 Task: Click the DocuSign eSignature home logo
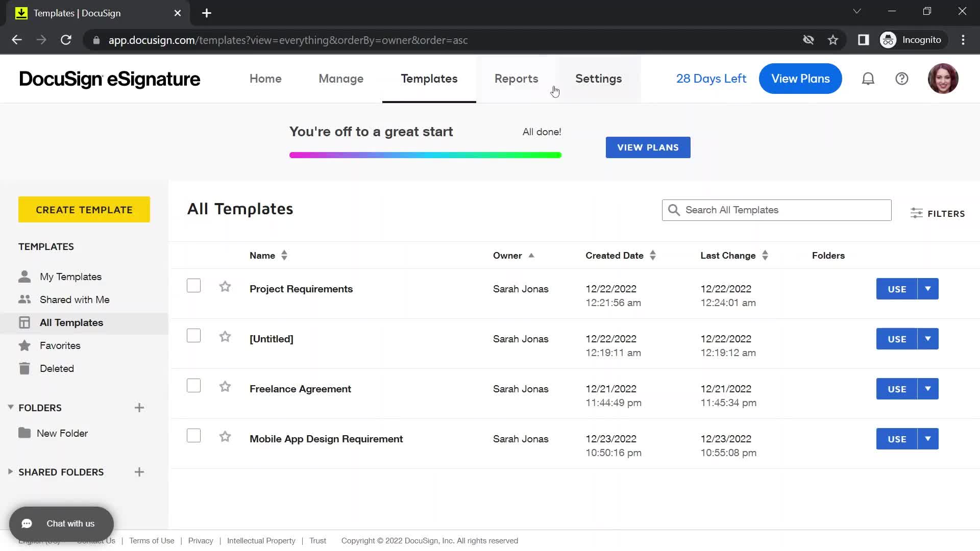[110, 79]
